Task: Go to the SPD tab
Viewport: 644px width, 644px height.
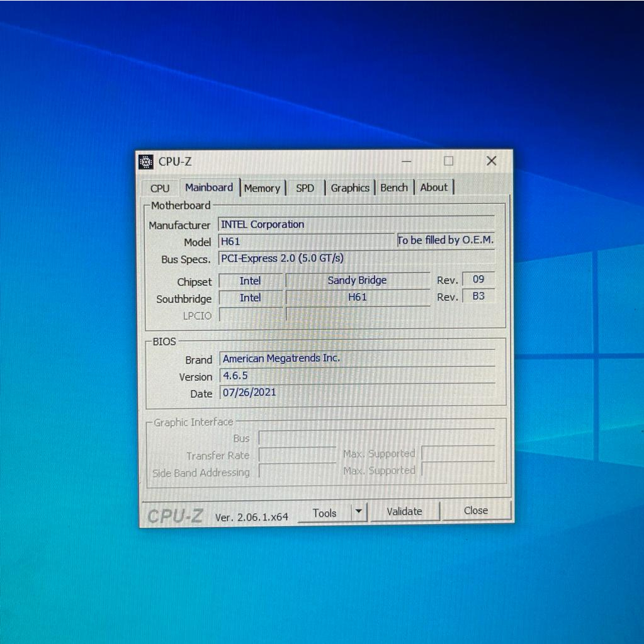Action: point(305,188)
